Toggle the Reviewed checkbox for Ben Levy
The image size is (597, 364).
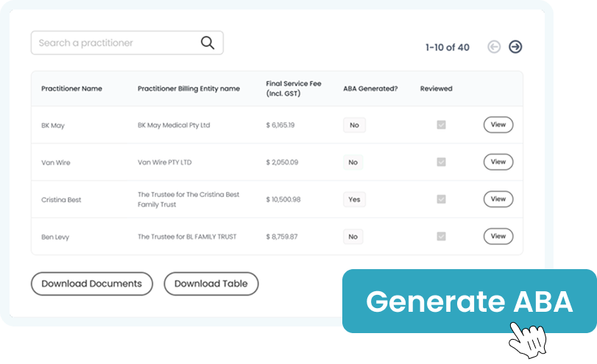point(441,236)
